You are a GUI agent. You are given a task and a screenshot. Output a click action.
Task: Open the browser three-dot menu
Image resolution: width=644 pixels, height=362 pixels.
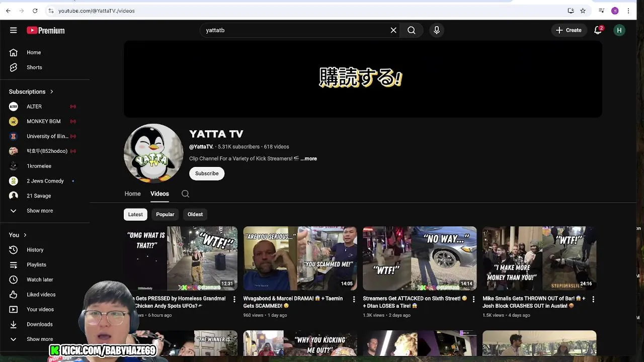628,11
